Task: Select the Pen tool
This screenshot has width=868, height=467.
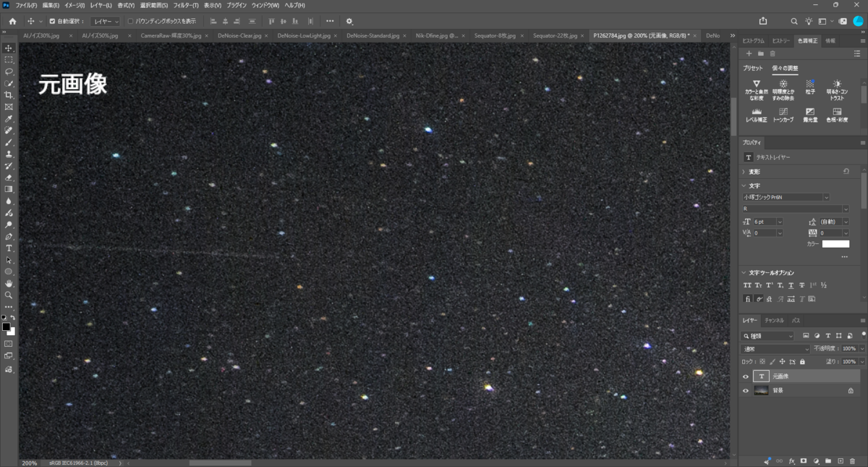Action: click(x=9, y=236)
